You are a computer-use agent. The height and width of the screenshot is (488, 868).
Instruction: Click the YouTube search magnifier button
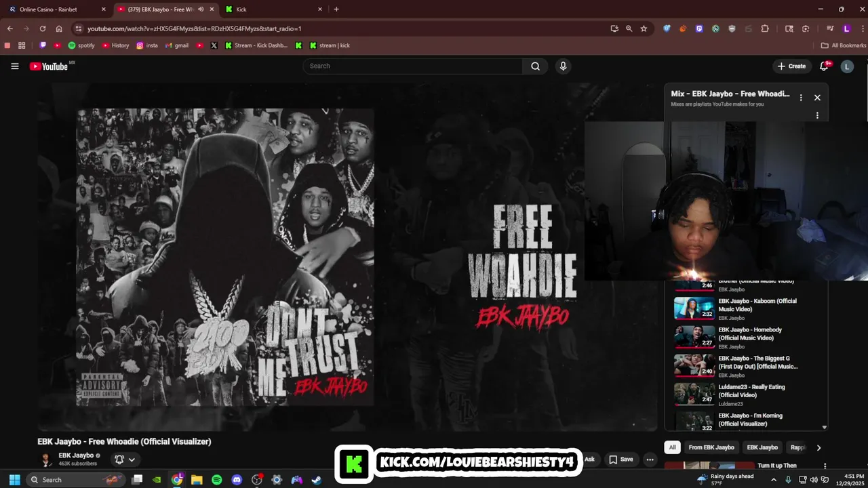(535, 66)
